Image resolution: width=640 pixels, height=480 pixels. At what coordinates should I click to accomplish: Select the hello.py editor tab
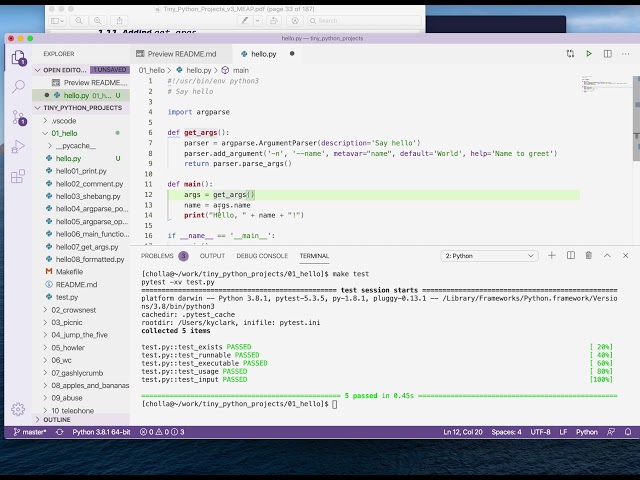264,54
